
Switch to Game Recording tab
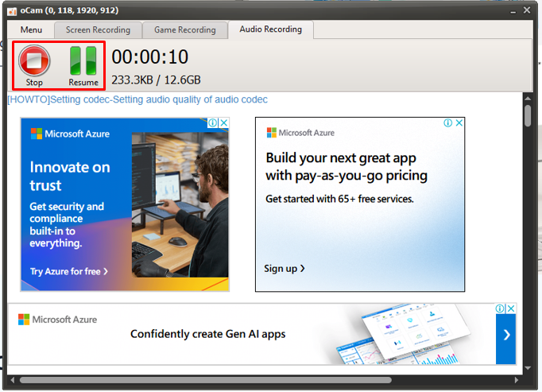pos(185,29)
